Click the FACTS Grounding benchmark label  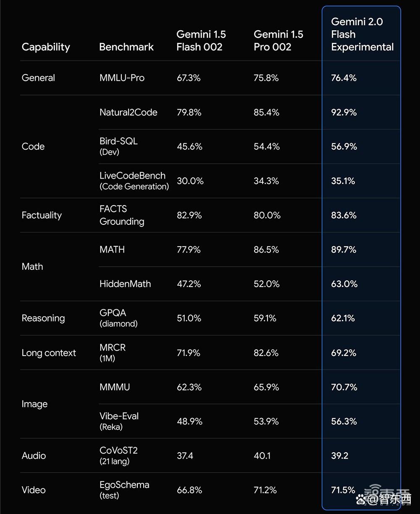pyautogui.click(x=122, y=215)
